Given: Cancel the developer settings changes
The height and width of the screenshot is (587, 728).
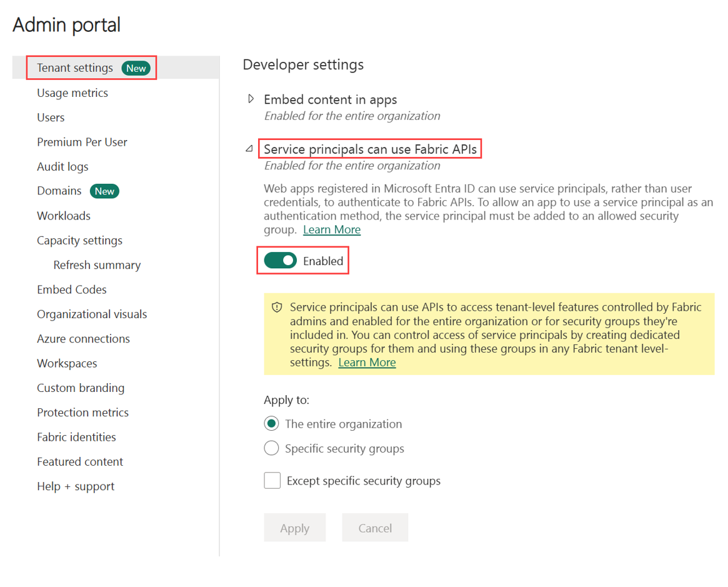Looking at the screenshot, I should pyautogui.click(x=375, y=528).
